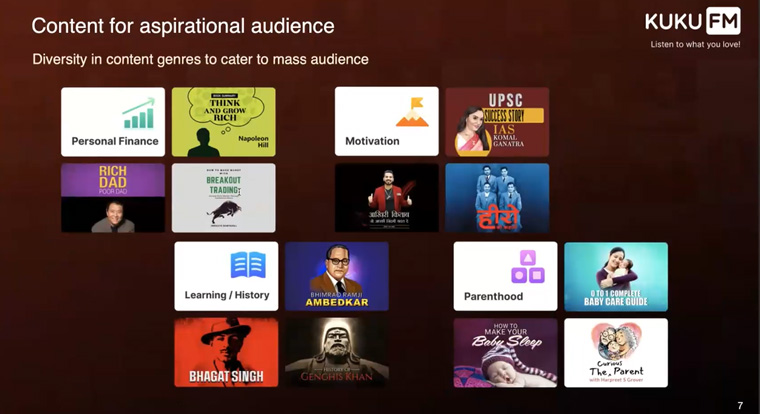This screenshot has height=414, width=760.
Task: Select the Learning / History label
Action: coord(227,295)
